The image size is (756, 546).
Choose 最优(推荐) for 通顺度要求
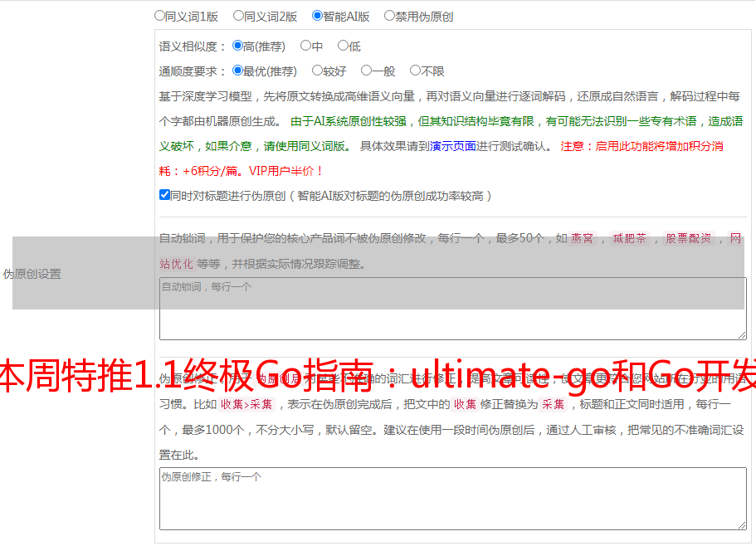pos(237,71)
